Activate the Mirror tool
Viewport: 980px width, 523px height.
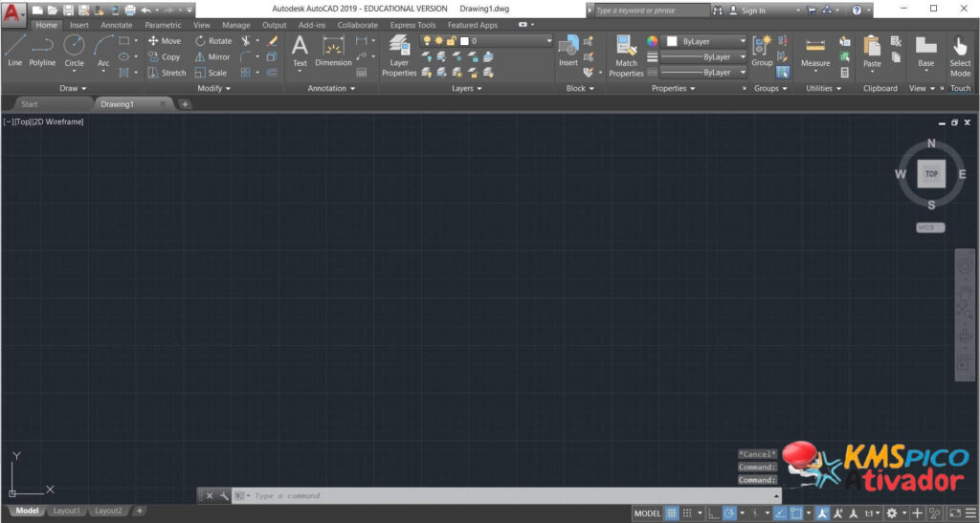(212, 56)
